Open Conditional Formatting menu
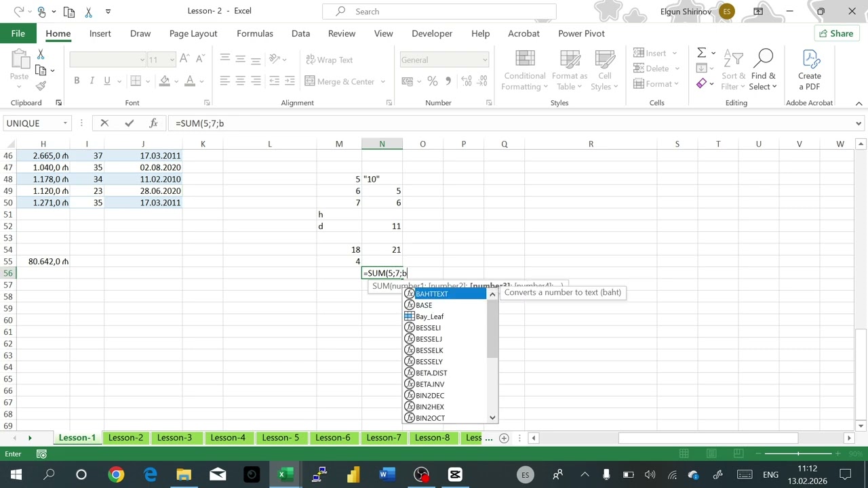The image size is (868, 488). pos(525,70)
